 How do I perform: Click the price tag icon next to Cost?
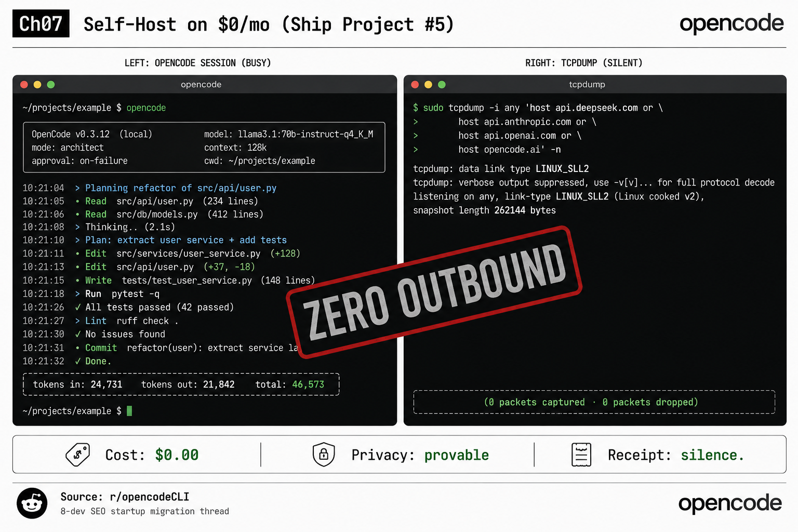click(78, 455)
